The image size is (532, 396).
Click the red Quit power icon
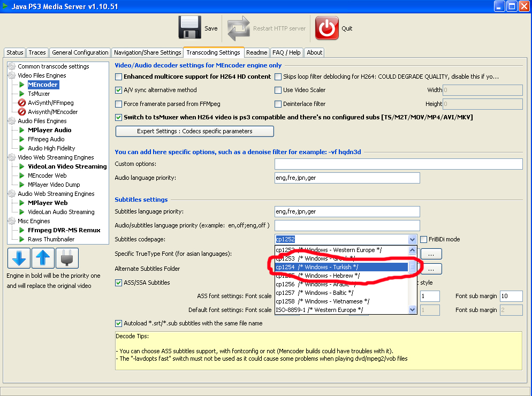326,28
